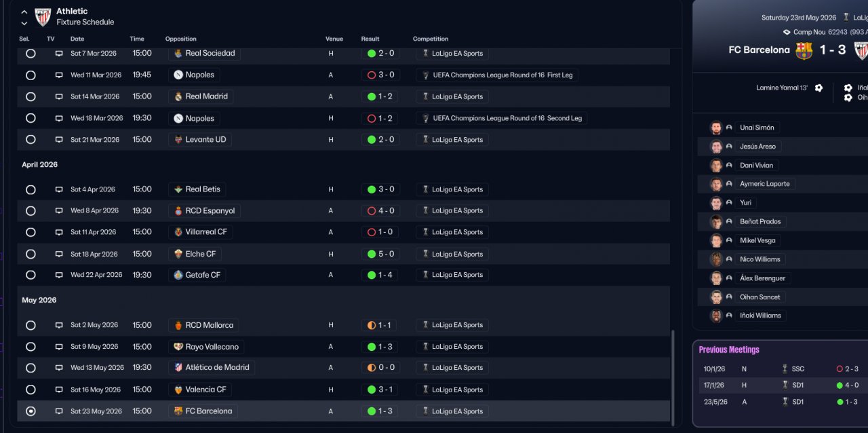
Task: Sort fixtures by the Venue column
Action: [x=334, y=39]
